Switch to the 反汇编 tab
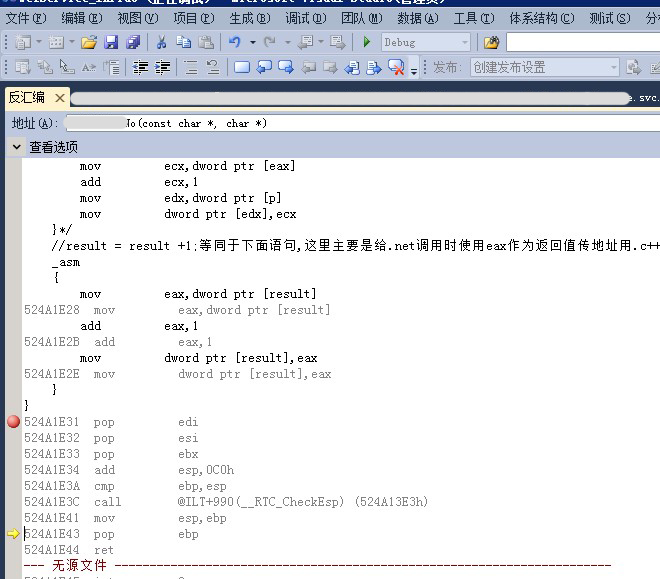This screenshot has height=579, width=660. pyautogui.click(x=26, y=97)
